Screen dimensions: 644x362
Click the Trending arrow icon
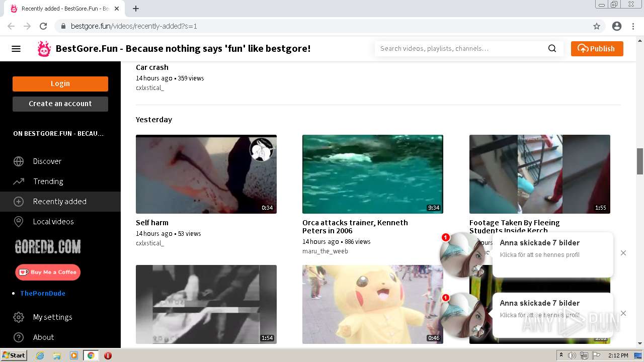[19, 182]
